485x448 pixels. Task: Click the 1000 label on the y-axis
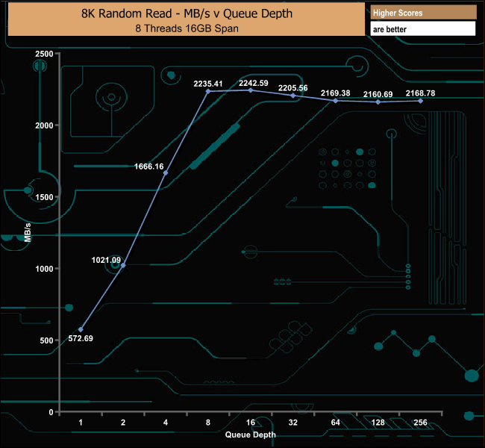44,269
